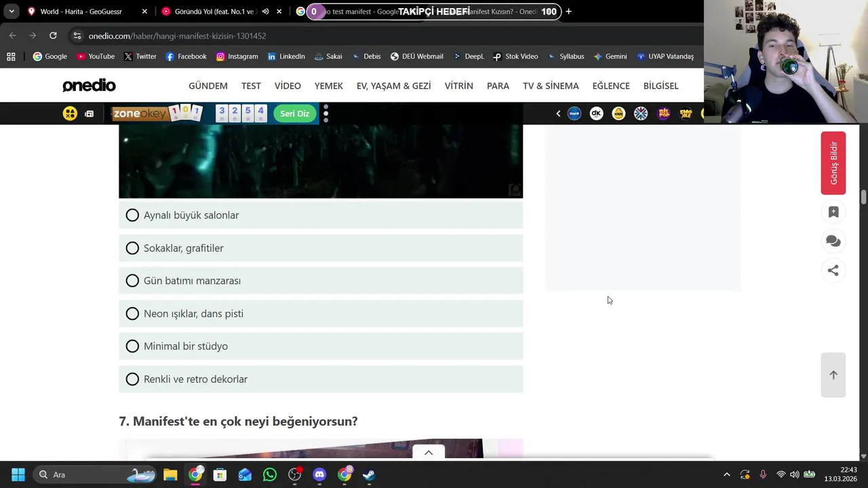868x488 pixels.
Task: Click the red Görüş Bildir feedback button
Action: point(833,163)
